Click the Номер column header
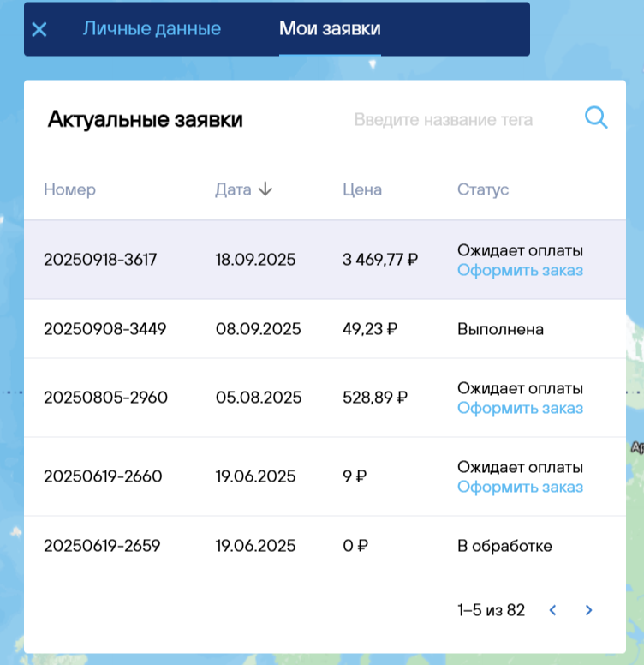 coord(70,189)
